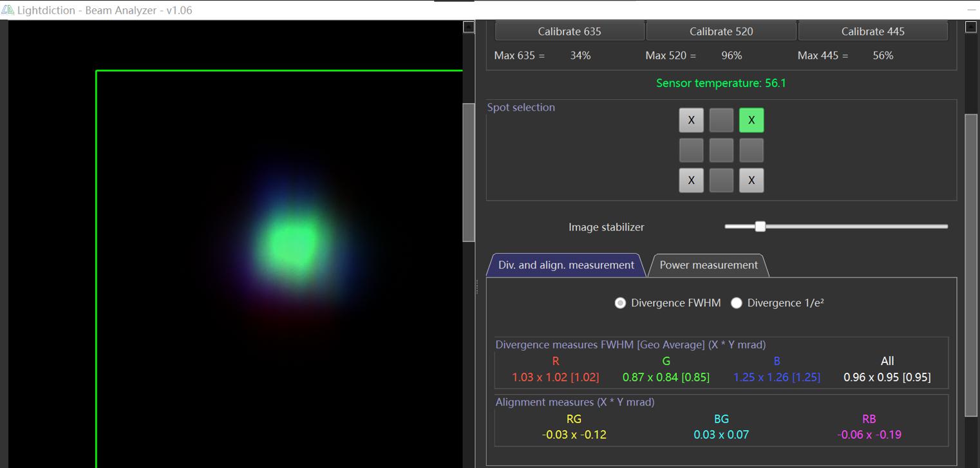Click the white "All" divergence column label
Image resolution: width=980 pixels, height=468 pixels.
tap(887, 361)
